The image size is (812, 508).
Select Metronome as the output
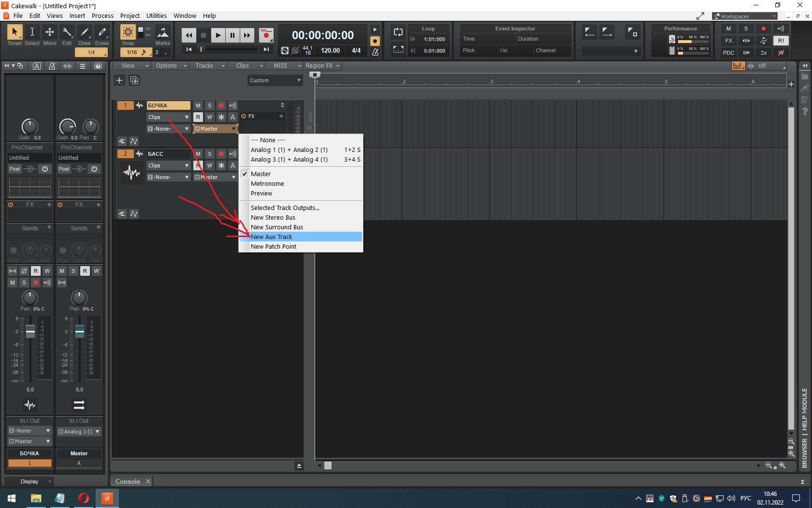click(301, 183)
